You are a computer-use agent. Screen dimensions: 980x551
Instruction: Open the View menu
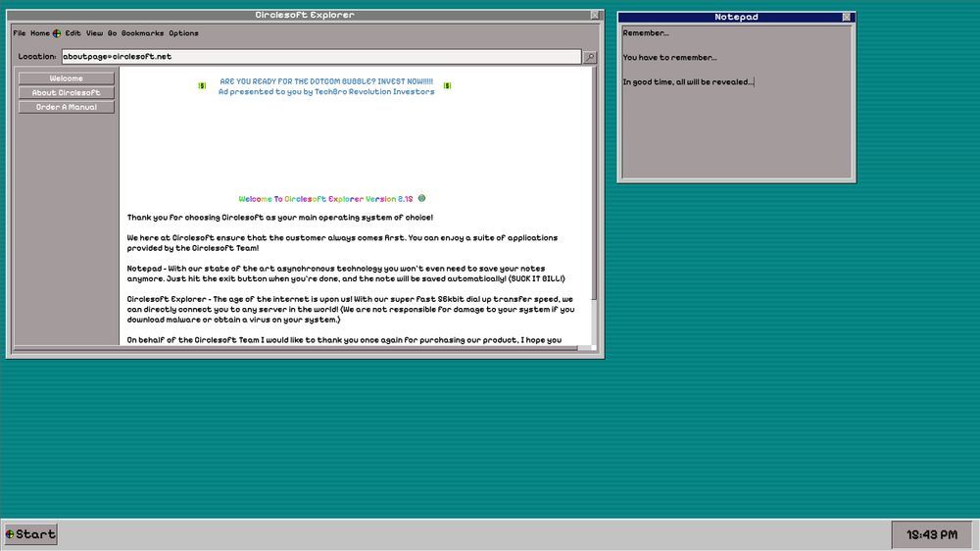coord(94,33)
